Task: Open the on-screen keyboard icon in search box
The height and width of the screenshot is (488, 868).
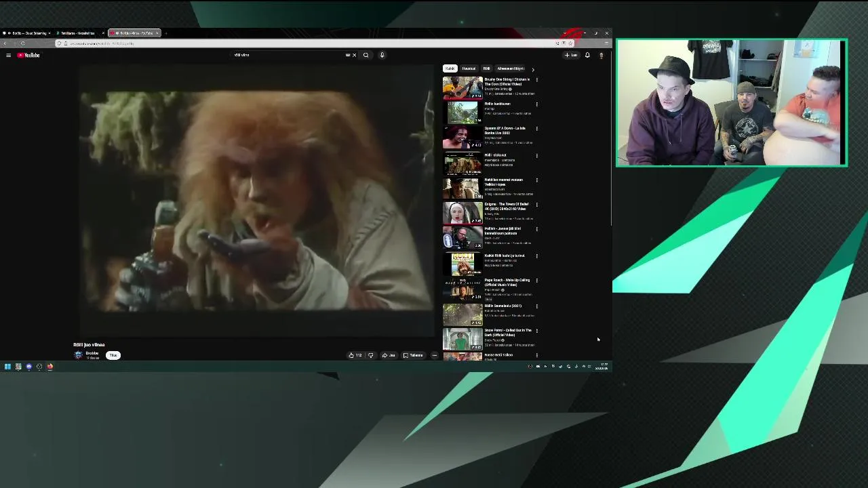Action: [348, 55]
